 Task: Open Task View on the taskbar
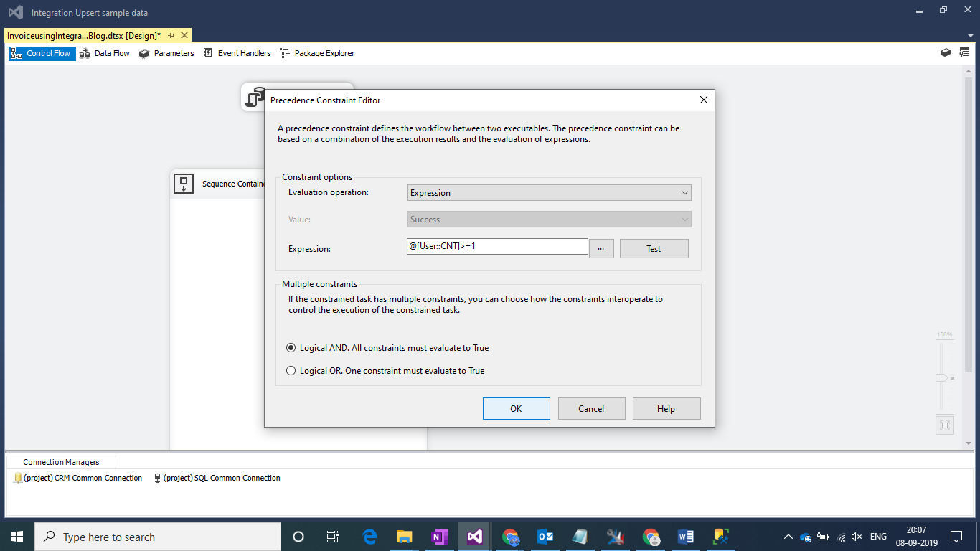333,537
